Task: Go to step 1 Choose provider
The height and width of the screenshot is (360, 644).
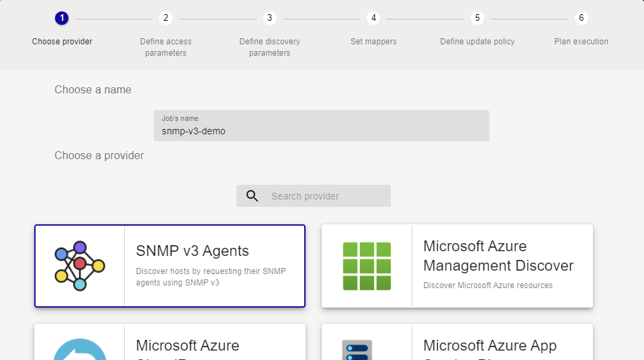Action: [x=62, y=18]
